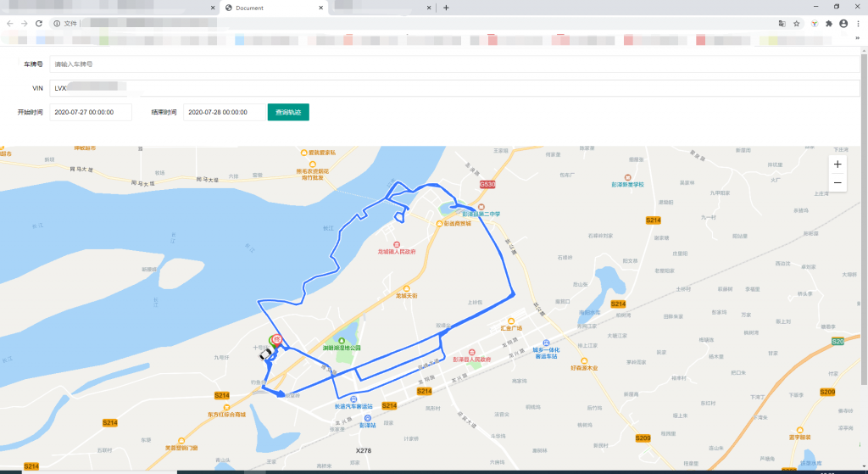Open the Chrome three-dot menu
Viewport: 868px width, 474px height.
[858, 24]
